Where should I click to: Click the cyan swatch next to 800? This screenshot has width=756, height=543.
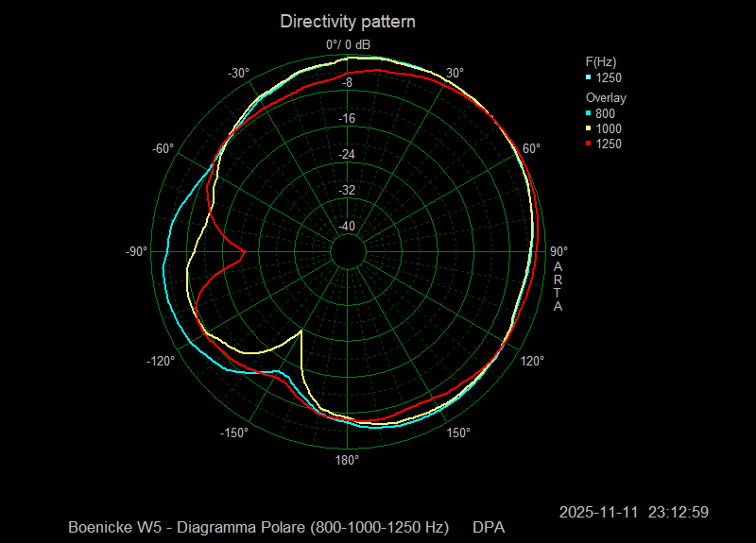point(589,113)
